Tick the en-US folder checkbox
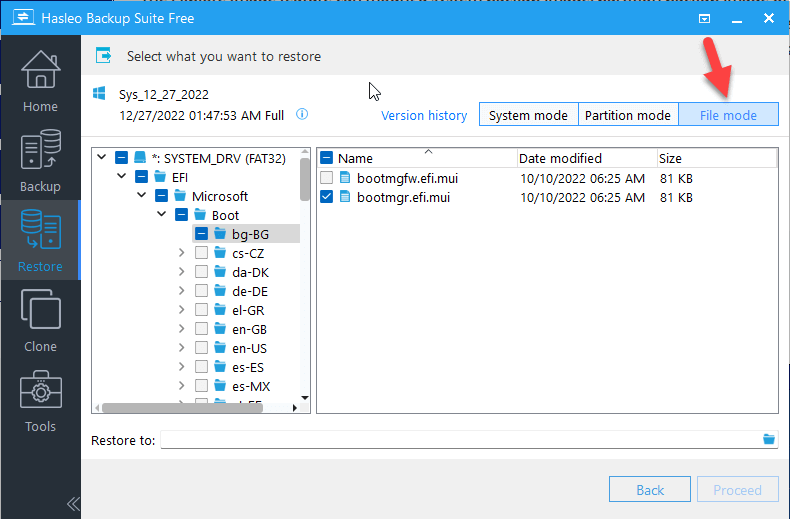This screenshot has height=519, width=790. [201, 348]
